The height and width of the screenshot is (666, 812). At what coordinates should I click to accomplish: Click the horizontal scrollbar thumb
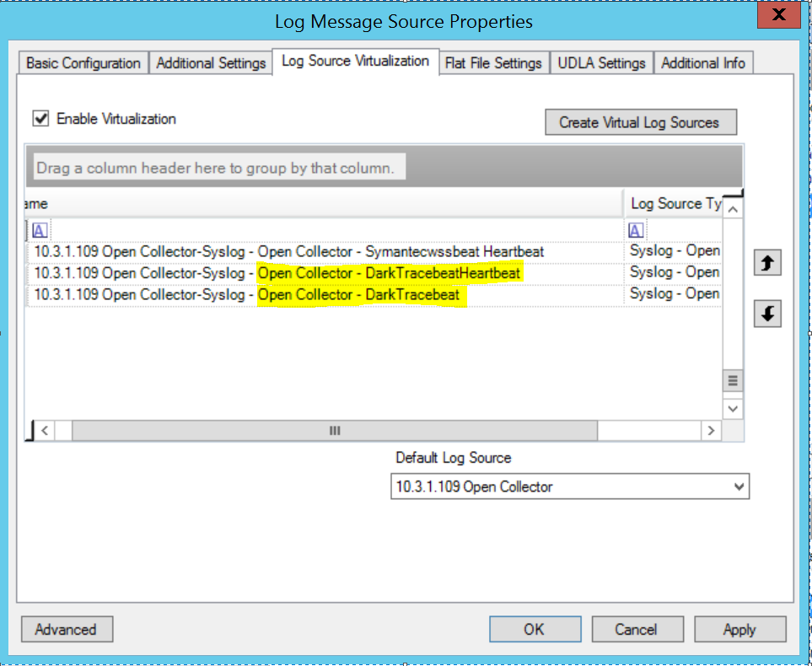click(x=334, y=431)
